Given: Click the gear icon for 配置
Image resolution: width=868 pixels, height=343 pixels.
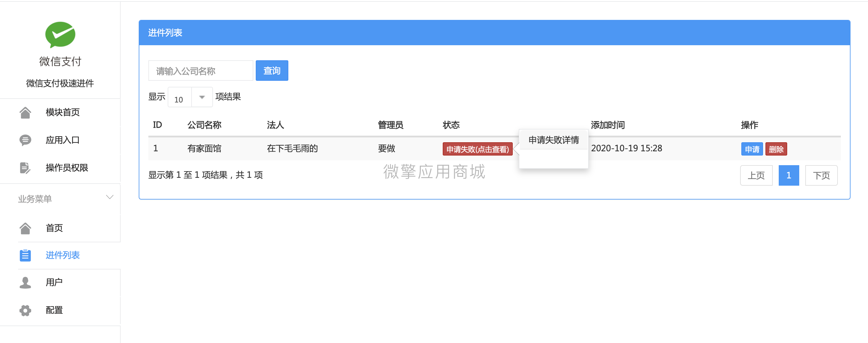Looking at the screenshot, I should coord(25,310).
